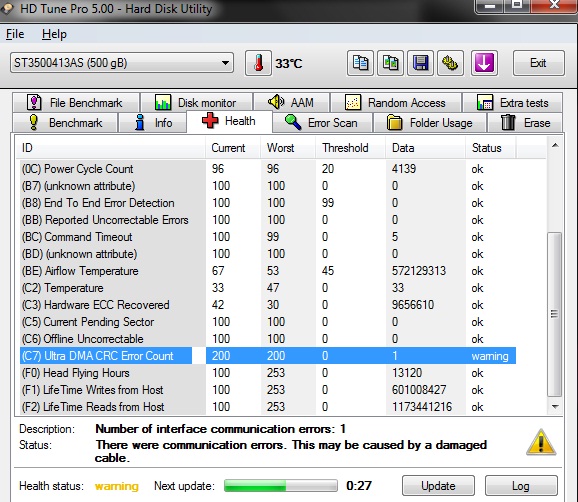This screenshot has width=578, height=502.
Task: Open the ST3500413AS drive dropdown
Action: coord(122,63)
